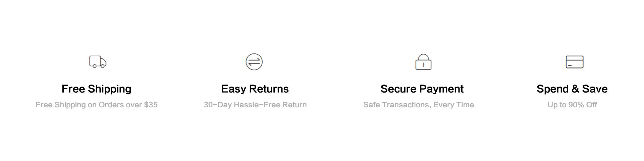Click "Free Shipping on Orders over $35" text

[x=97, y=105]
